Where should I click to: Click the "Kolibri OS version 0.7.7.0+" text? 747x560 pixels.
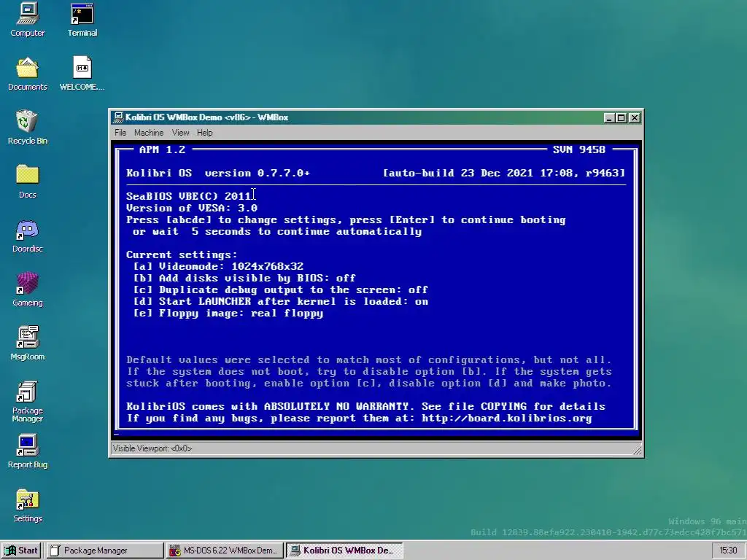coord(218,173)
